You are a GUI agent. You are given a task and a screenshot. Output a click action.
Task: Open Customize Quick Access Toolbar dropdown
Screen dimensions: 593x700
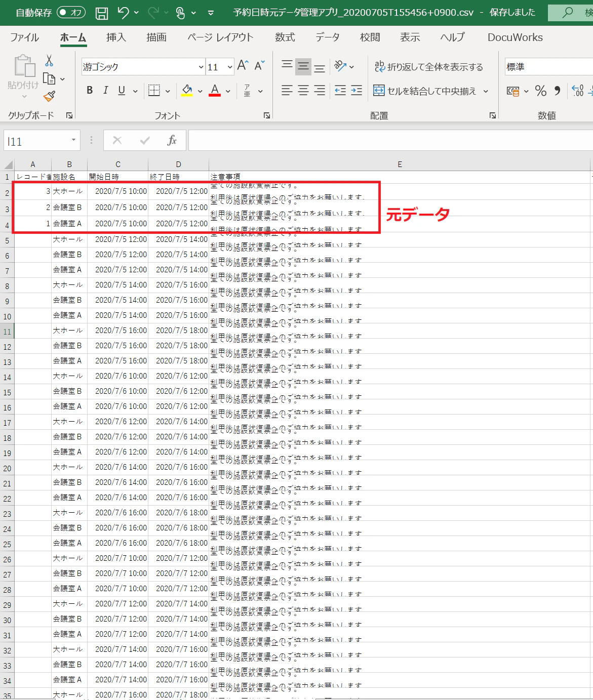point(211,13)
